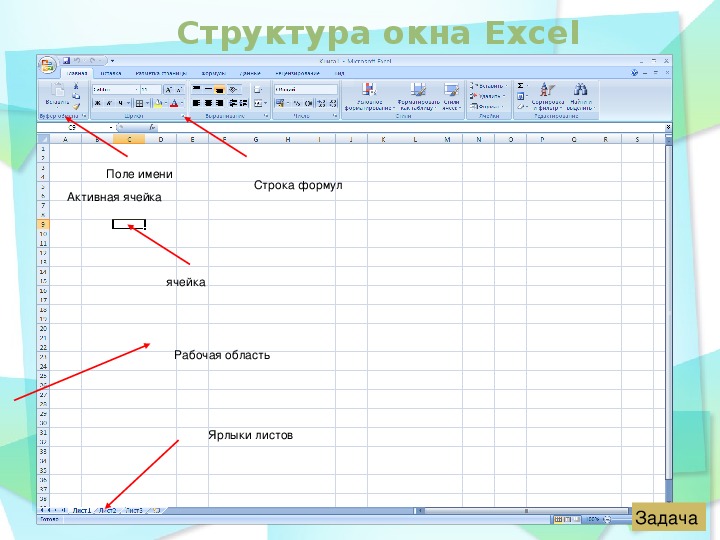
Task: Open Sort & Filter (Сортировка и фильтр)
Action: (547, 96)
